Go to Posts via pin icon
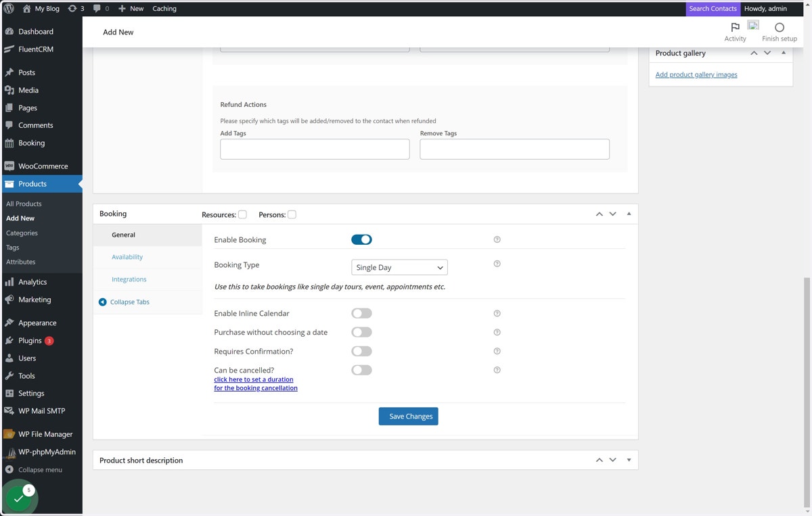The height and width of the screenshot is (516, 812). point(9,72)
